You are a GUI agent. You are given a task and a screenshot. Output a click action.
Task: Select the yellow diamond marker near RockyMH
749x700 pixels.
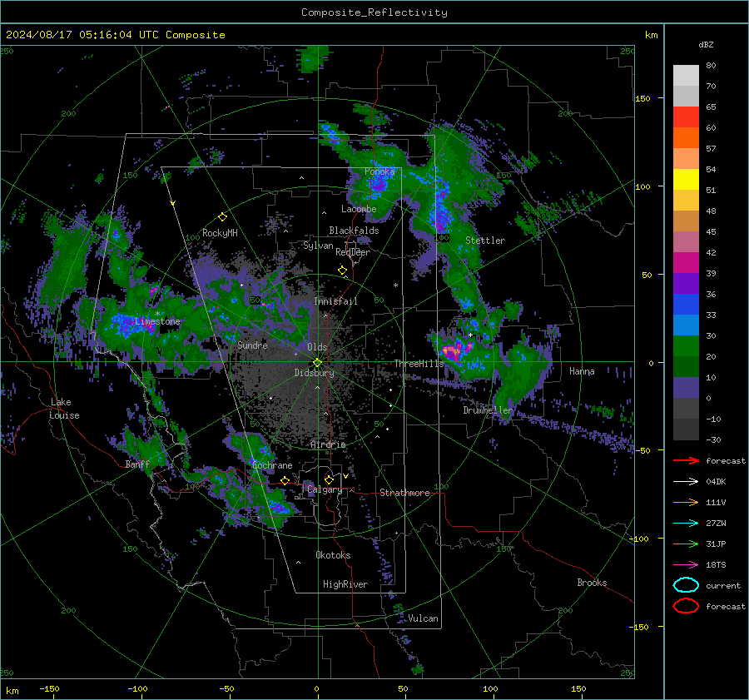[x=222, y=217]
